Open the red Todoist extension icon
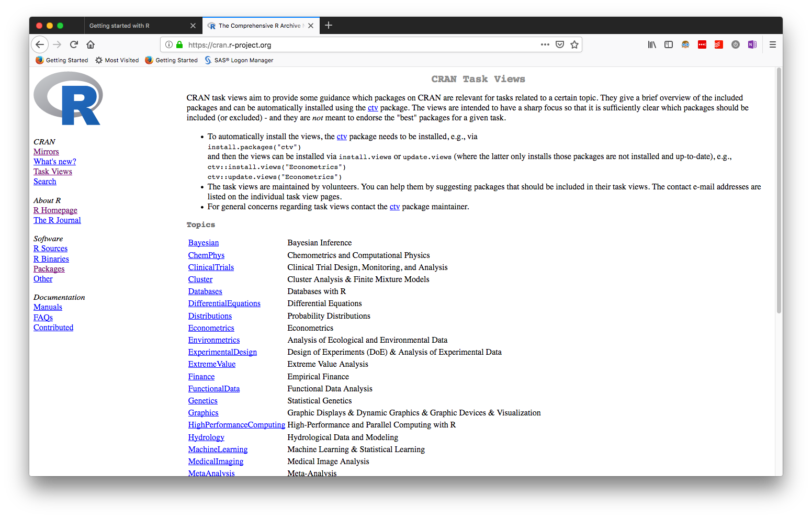The image size is (812, 518). click(719, 44)
